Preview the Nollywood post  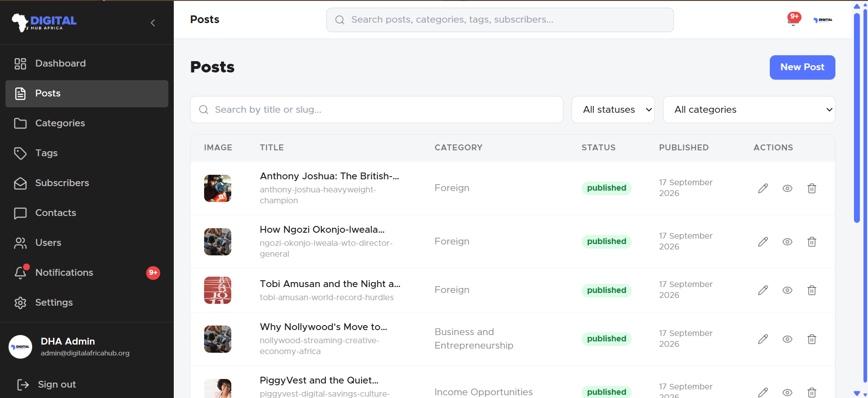tap(787, 339)
